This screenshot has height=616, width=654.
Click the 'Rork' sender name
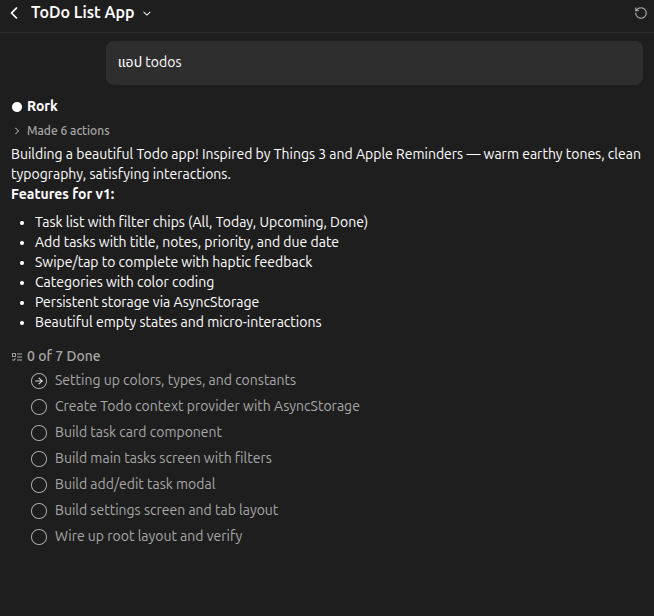42,106
